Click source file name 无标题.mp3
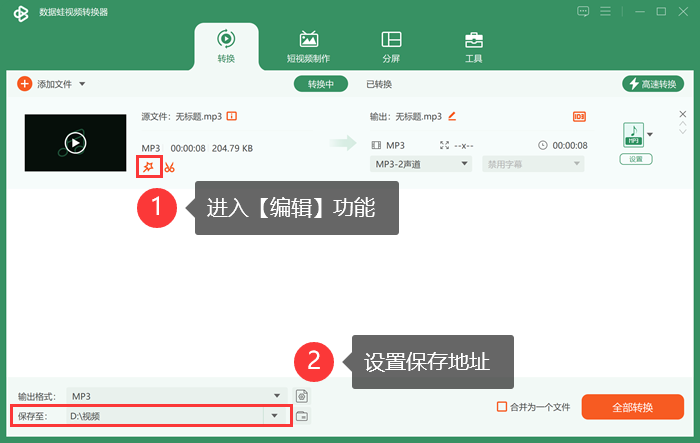 pyautogui.click(x=198, y=117)
